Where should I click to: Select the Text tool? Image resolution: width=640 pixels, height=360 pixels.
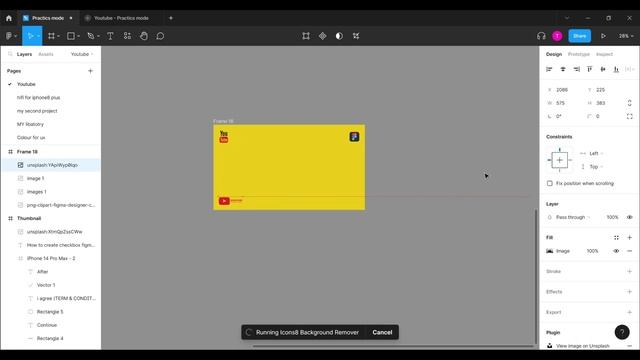pyautogui.click(x=110, y=36)
